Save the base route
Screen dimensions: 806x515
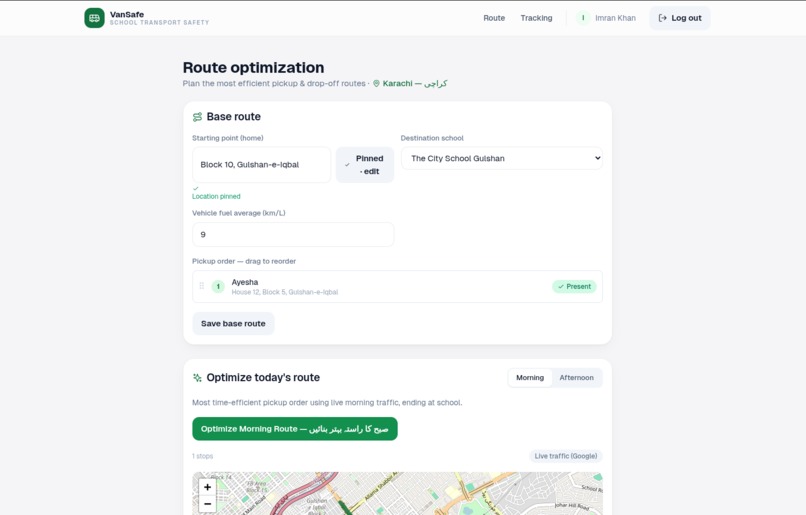pyautogui.click(x=233, y=324)
